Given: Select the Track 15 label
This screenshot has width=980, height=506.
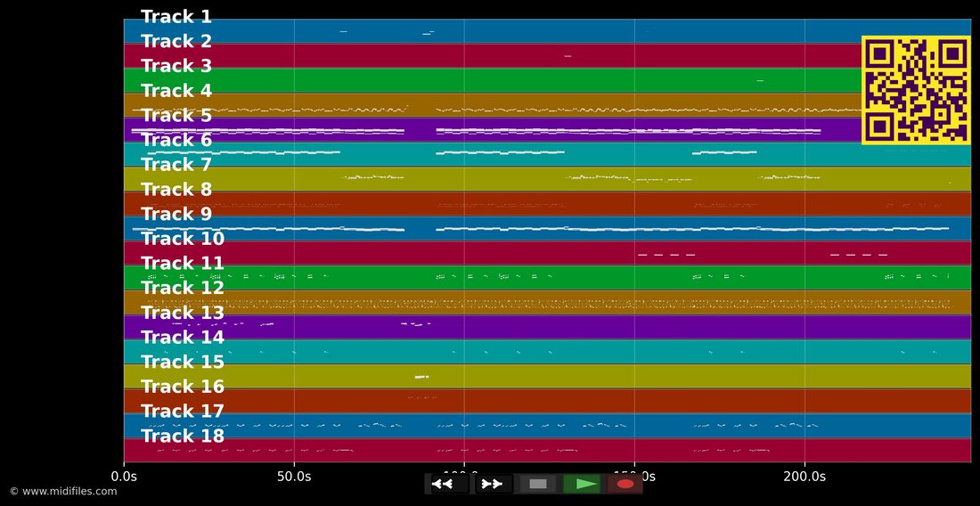Looking at the screenshot, I should (183, 362).
